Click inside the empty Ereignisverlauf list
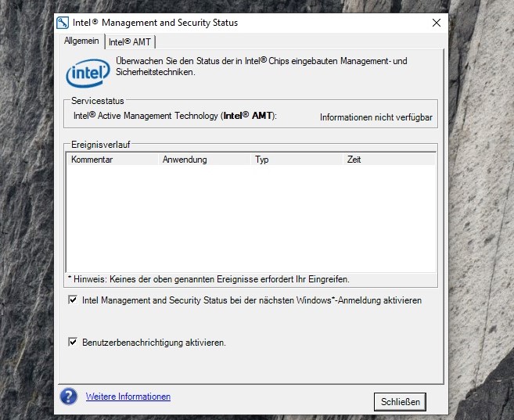This screenshot has width=514, height=420. pos(250,217)
